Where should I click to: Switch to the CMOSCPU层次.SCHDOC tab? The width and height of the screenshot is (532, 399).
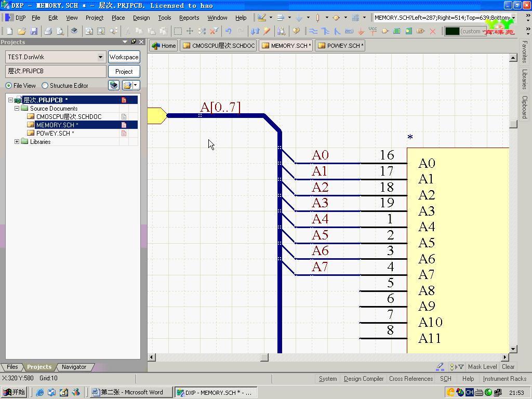pos(219,46)
